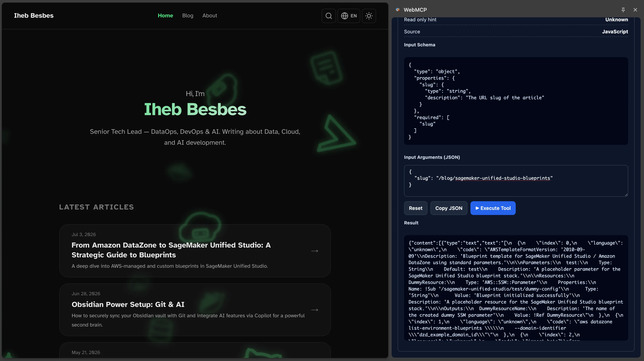Click the Result output text box
644x361 pixels.
(x=516, y=288)
